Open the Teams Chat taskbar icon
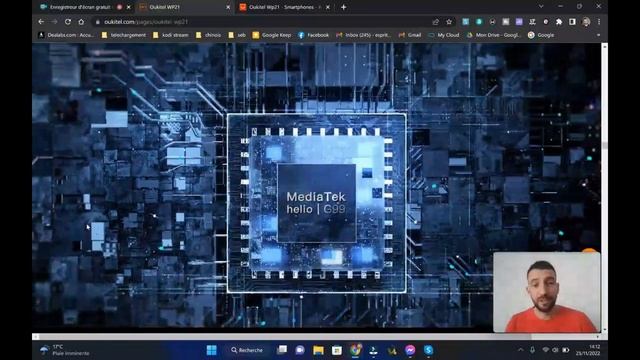 click(300, 350)
